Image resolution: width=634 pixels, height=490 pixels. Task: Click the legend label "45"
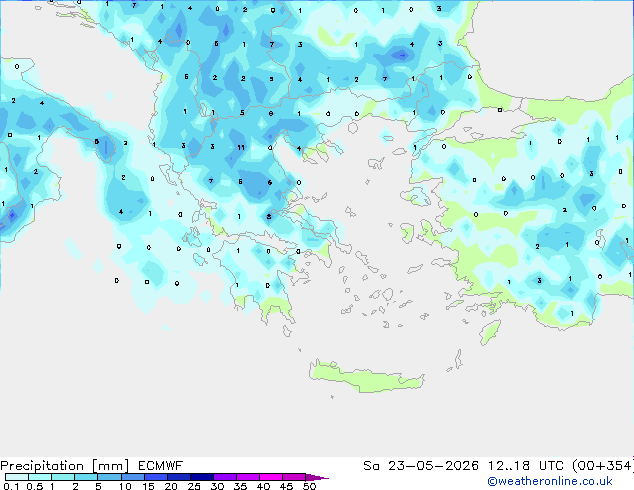(286, 486)
